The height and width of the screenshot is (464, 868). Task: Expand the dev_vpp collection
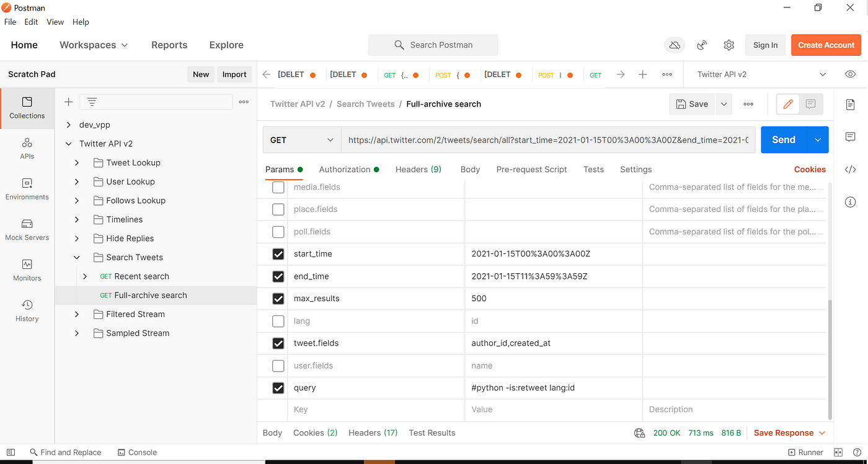[69, 125]
